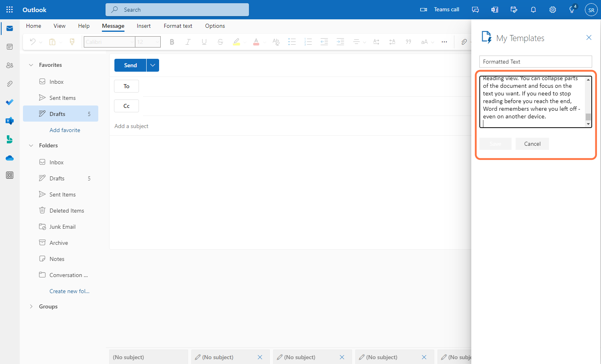Increase the paragraph indent
601x364 pixels.
click(x=340, y=42)
